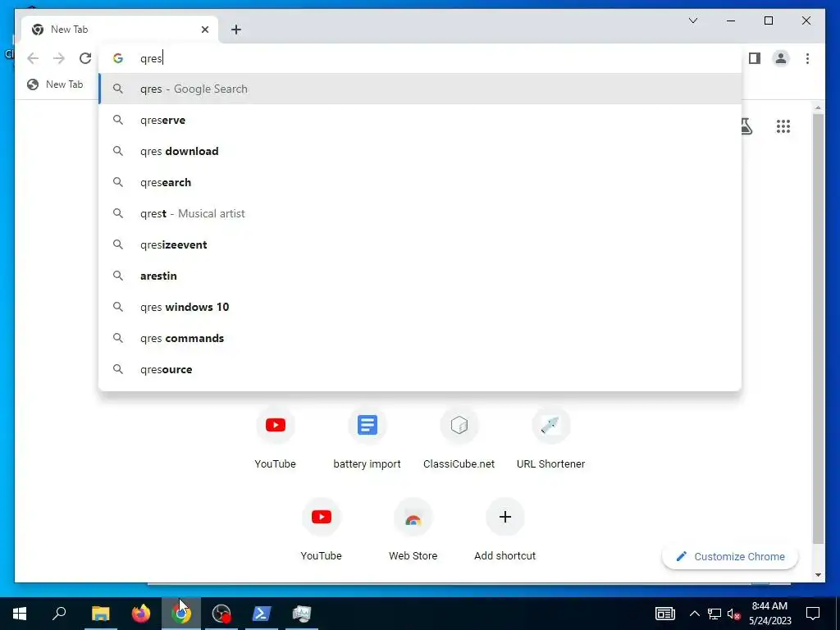Viewport: 840px width, 630px height.
Task: Select the New Tab browser tab
Action: tap(120, 30)
